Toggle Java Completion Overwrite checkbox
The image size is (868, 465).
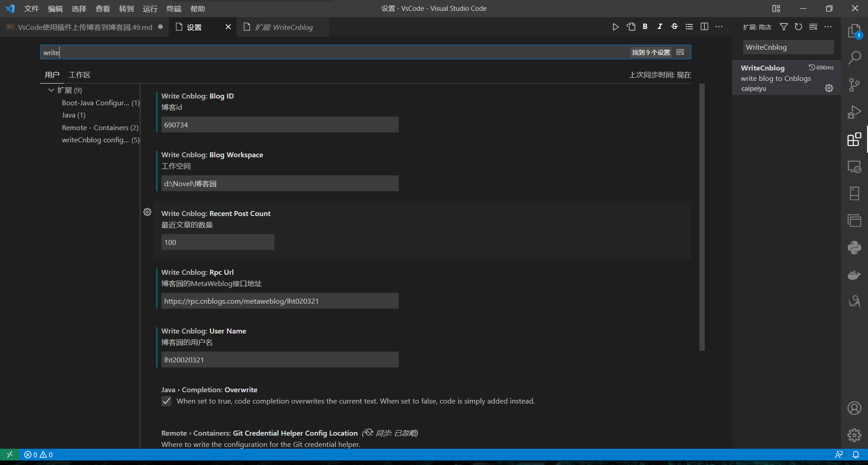[166, 401]
